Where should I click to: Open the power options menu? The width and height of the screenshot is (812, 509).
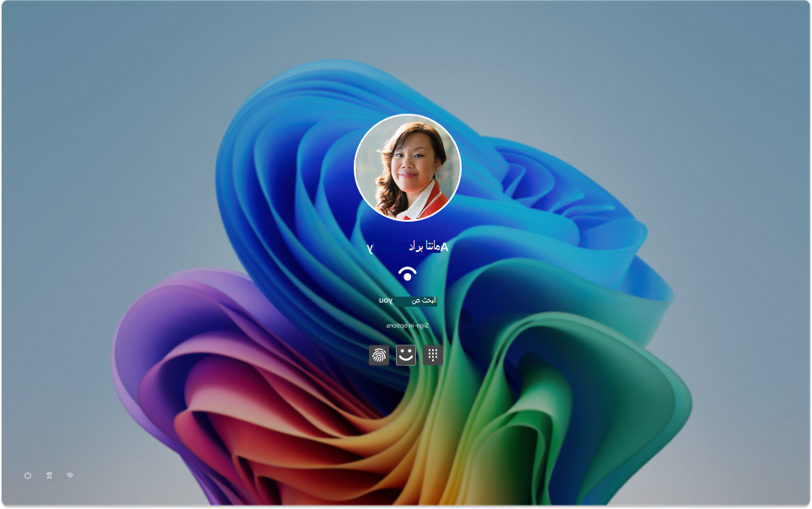[28, 475]
